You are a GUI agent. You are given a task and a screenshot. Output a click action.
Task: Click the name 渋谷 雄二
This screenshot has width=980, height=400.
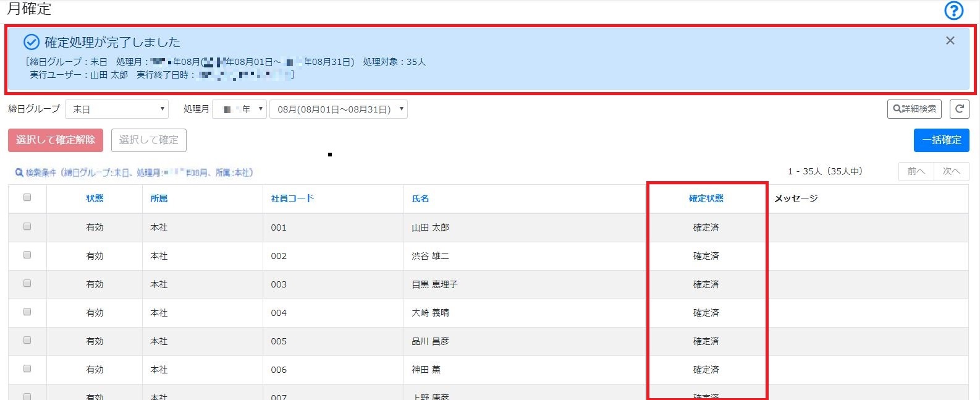(x=431, y=256)
